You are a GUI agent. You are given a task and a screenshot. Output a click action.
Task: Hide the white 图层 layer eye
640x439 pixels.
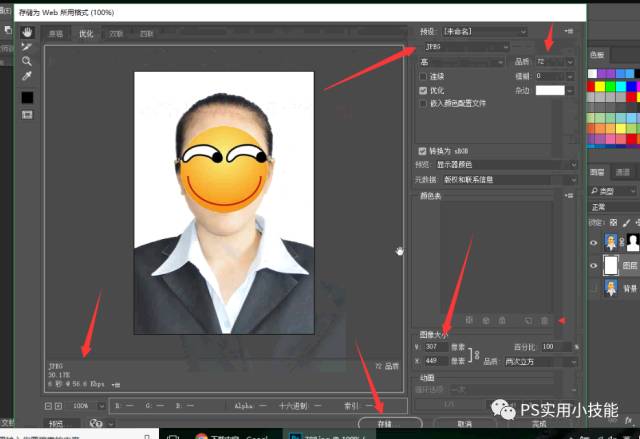click(594, 266)
